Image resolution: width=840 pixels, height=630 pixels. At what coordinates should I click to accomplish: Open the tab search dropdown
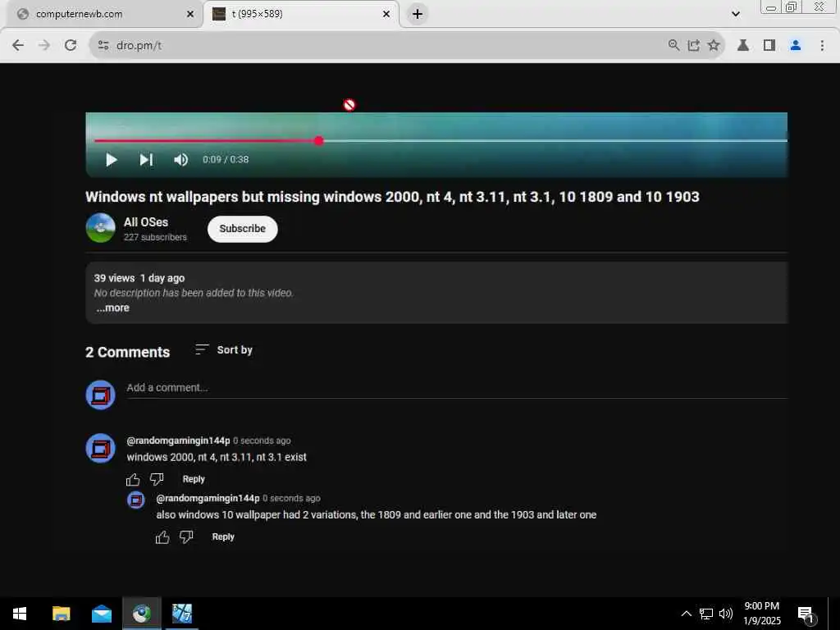coord(736,14)
